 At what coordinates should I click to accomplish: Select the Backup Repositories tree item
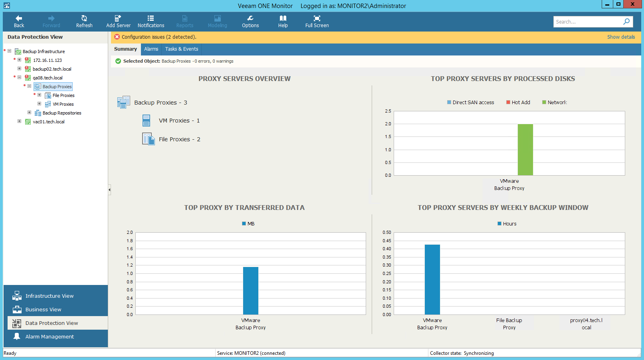coord(62,113)
